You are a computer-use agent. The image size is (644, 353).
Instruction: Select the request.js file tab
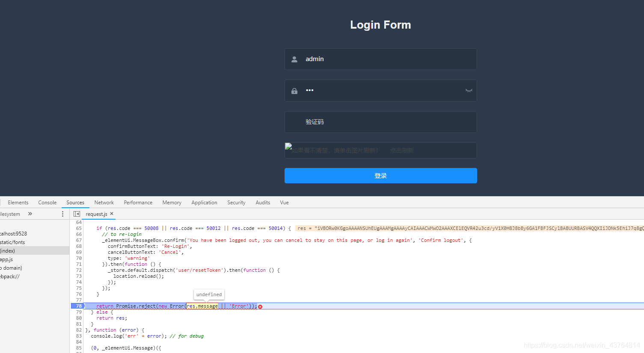(96, 214)
